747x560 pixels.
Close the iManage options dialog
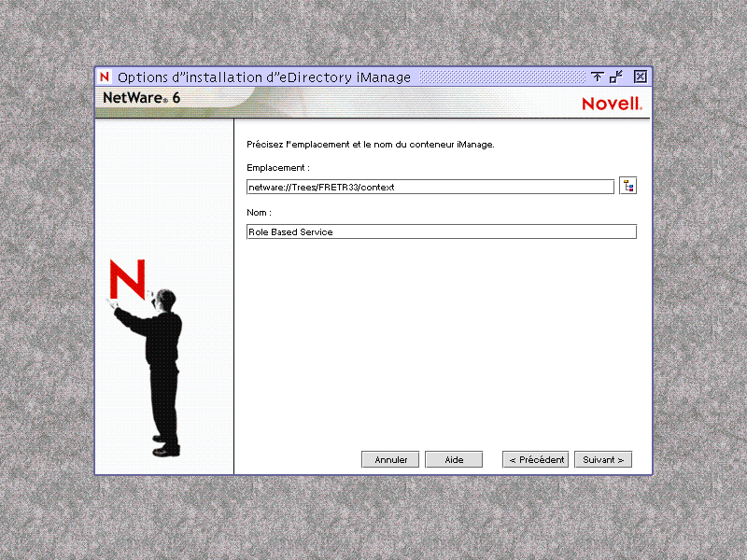pos(640,77)
